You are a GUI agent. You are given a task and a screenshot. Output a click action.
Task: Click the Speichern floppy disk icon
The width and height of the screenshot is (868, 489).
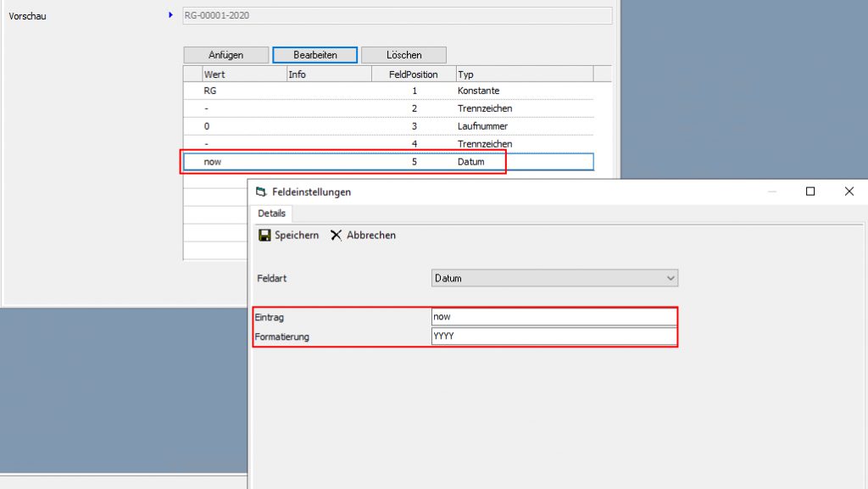pos(264,236)
